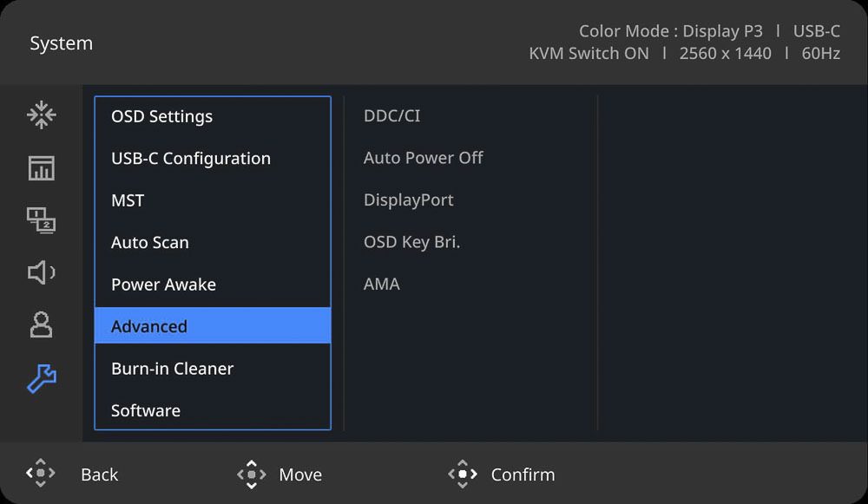Select the speaker Audio sidebar icon
The width and height of the screenshot is (868, 504).
click(x=41, y=272)
